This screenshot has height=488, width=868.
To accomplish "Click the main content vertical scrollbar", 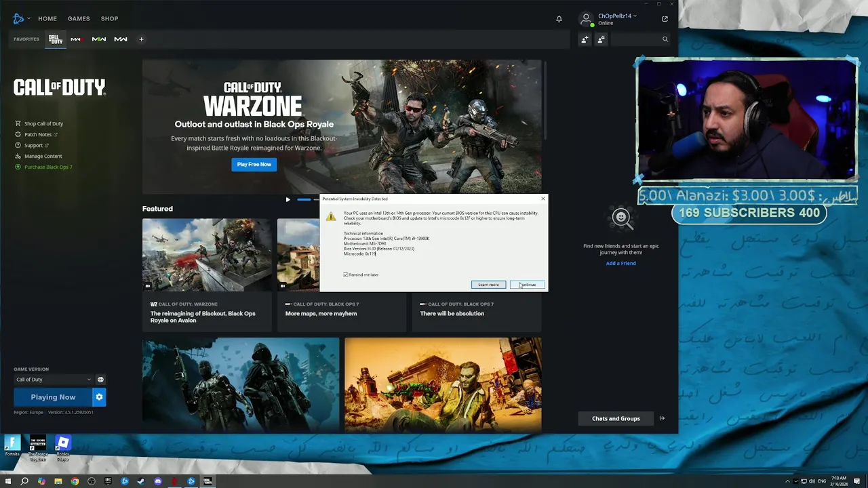I will coord(545,102).
